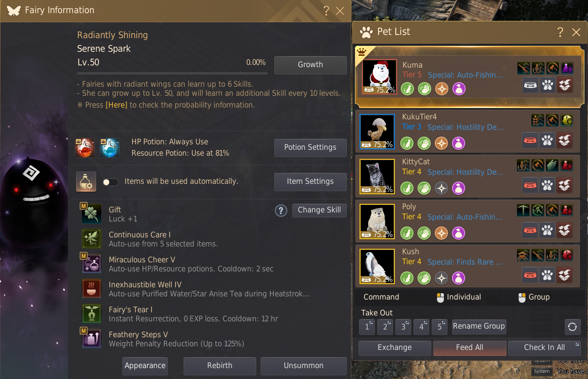The height and width of the screenshot is (379, 588).
Task: Select Individual command mode
Action: tap(459, 297)
